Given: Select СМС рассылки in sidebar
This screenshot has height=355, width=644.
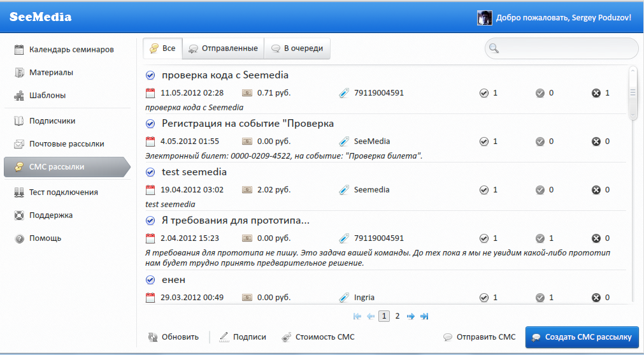Looking at the screenshot, I should [x=67, y=167].
